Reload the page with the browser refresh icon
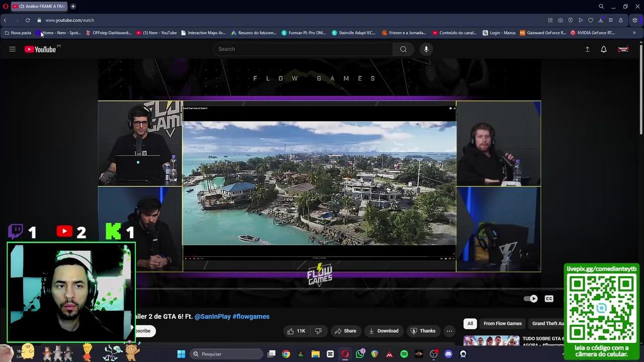This screenshot has height=362, width=644. pos(28,20)
